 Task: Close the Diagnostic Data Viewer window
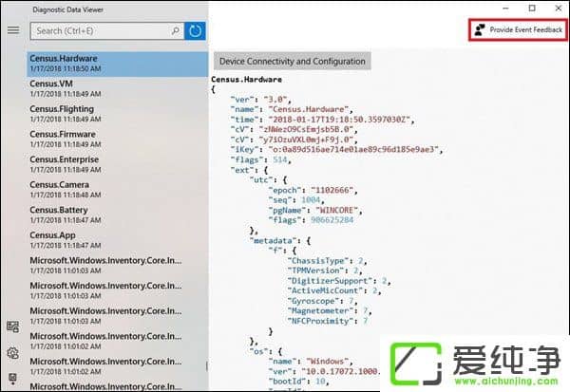coord(559,8)
